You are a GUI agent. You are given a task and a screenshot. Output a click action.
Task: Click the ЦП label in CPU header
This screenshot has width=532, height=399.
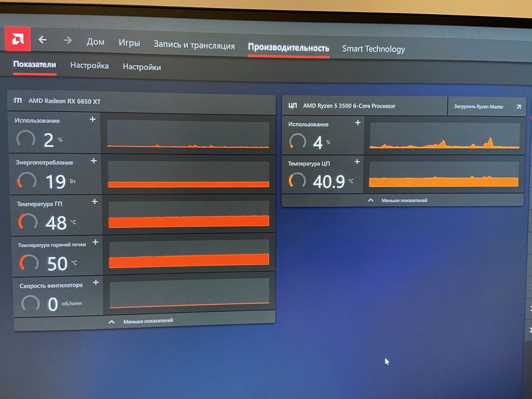tap(293, 105)
